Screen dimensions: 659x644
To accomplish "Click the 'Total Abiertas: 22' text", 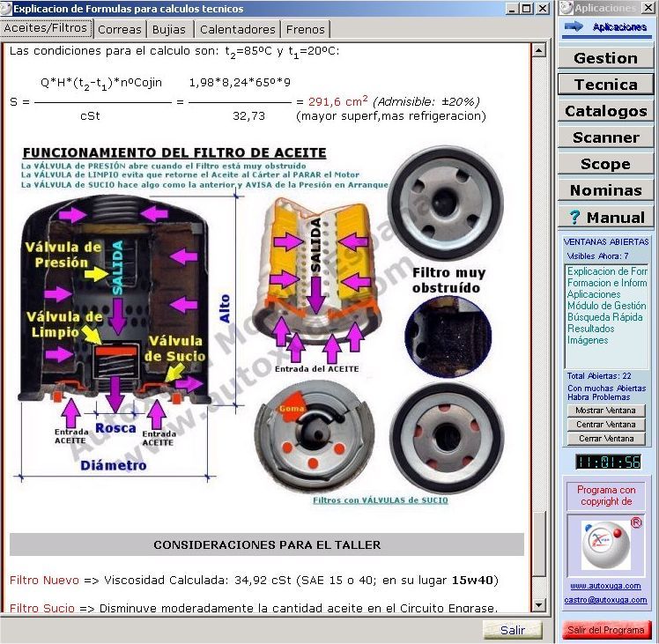I will tap(599, 376).
